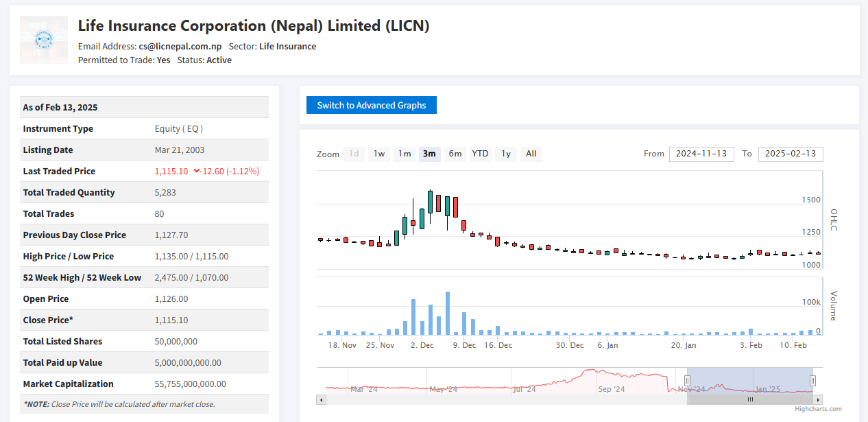Click the '10. Feb' date axis label
This screenshot has height=422, width=868.
coord(794,345)
